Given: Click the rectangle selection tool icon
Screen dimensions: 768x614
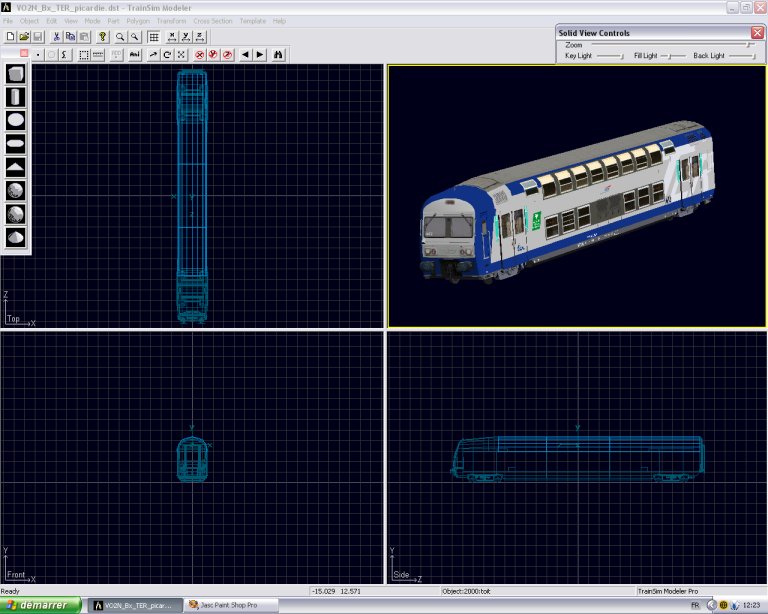Looking at the screenshot, I should (84, 55).
